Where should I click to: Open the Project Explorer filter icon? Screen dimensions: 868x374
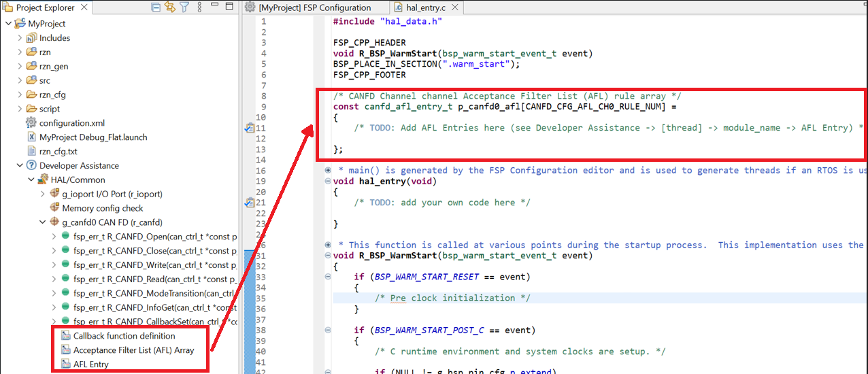184,7
